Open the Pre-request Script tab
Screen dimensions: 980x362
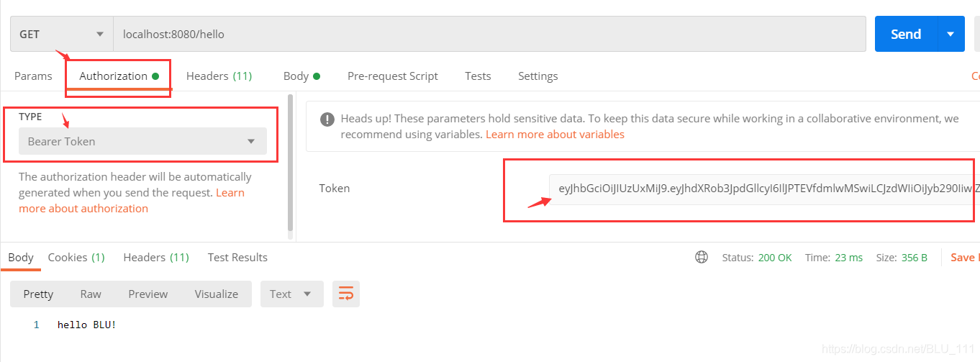[x=393, y=76]
